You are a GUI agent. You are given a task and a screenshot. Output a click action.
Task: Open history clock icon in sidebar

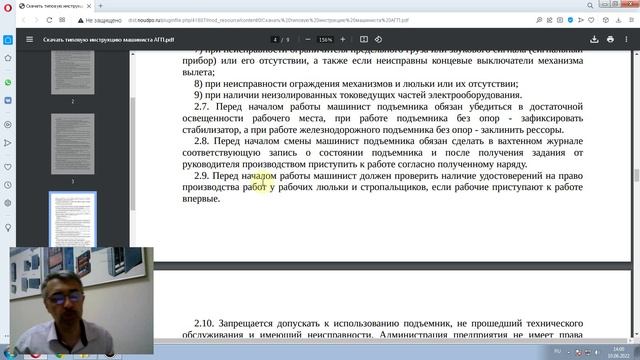tap(8, 185)
